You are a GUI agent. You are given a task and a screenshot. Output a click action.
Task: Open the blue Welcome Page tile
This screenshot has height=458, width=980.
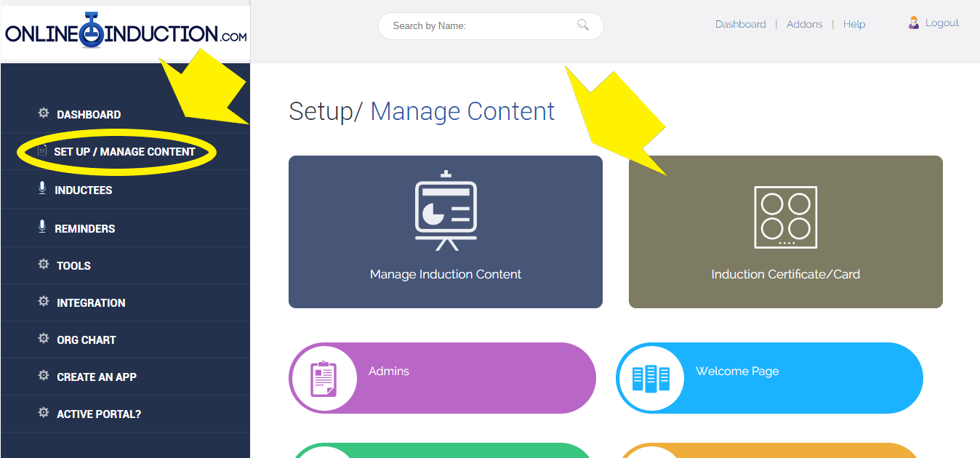[x=769, y=378]
